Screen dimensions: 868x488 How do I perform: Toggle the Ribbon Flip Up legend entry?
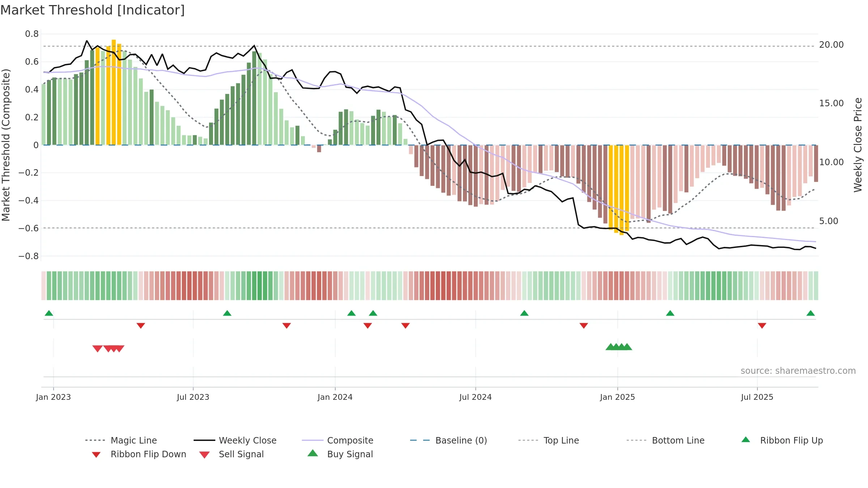coord(782,440)
